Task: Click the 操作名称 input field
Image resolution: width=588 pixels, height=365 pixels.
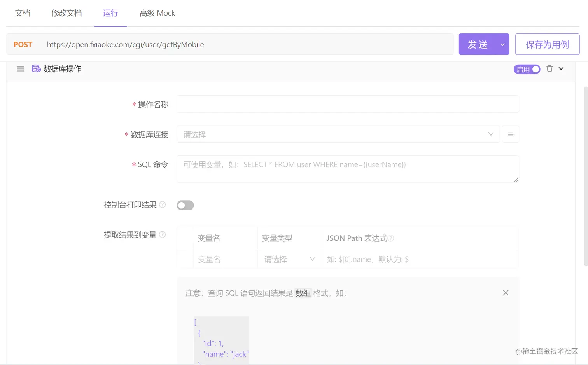Action: click(x=348, y=104)
